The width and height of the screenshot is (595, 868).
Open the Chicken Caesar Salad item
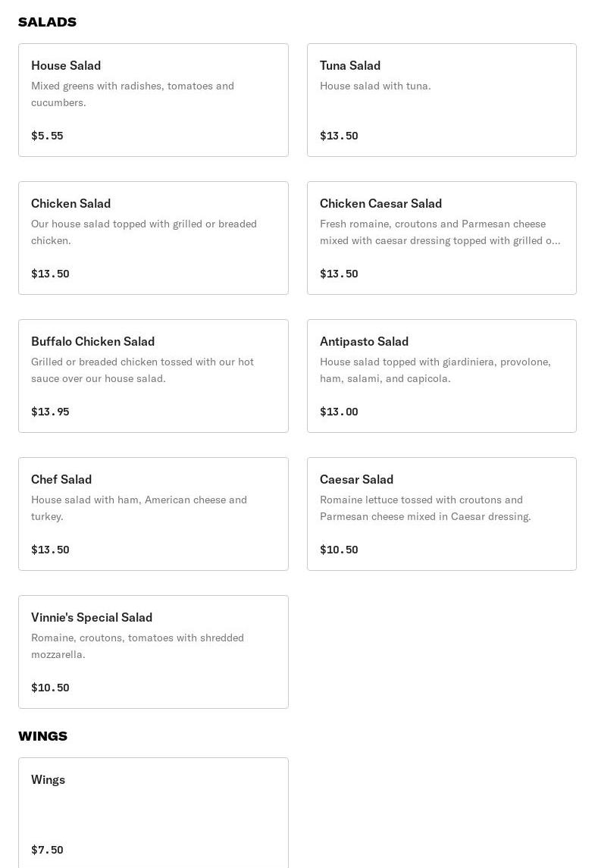coord(441,238)
